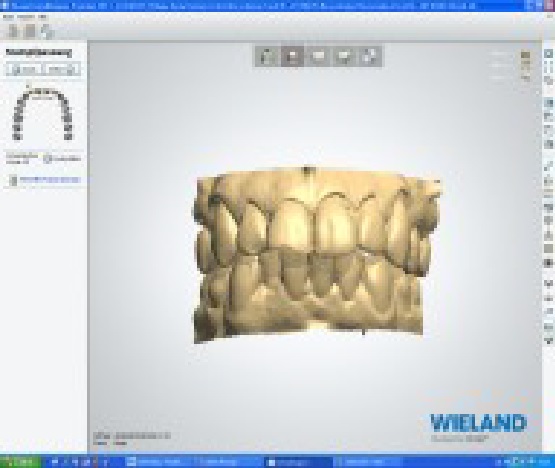Viewport: 555px width, 468px height.
Task: Click the topmost icon in the right tool strip
Action: (x=548, y=54)
